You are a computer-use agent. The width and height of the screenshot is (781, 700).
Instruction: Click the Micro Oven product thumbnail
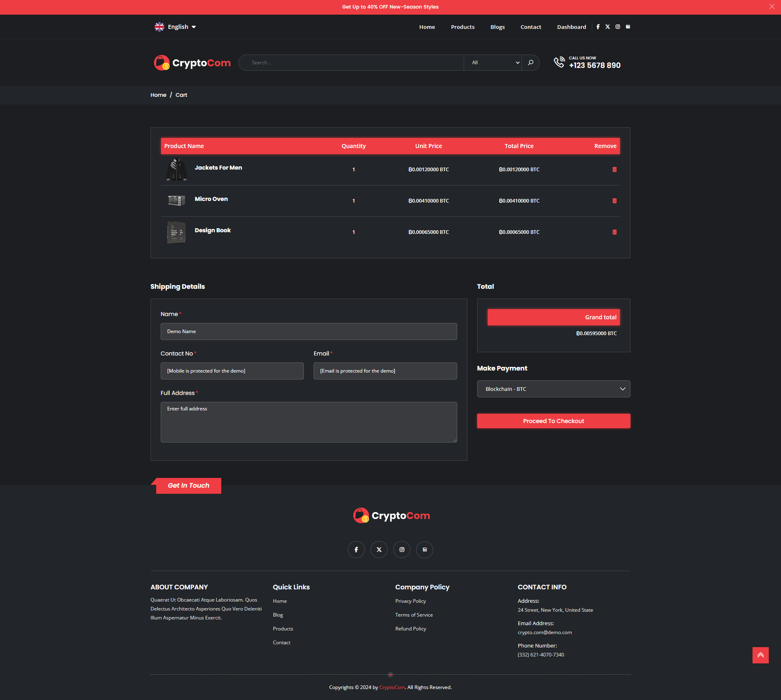point(176,201)
